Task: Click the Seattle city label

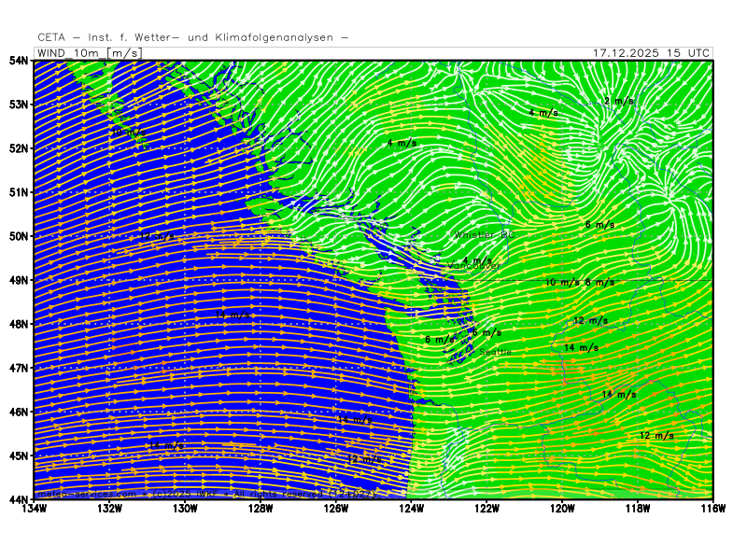Action: [x=495, y=351]
